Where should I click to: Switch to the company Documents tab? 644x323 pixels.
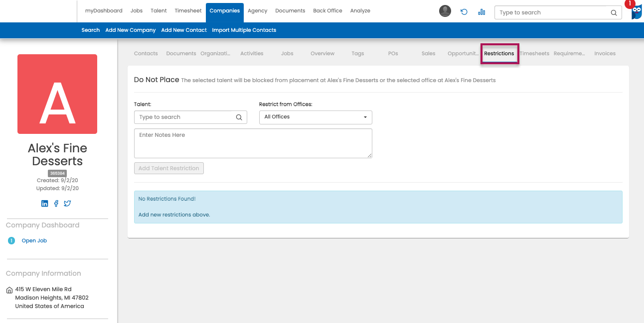point(181,54)
